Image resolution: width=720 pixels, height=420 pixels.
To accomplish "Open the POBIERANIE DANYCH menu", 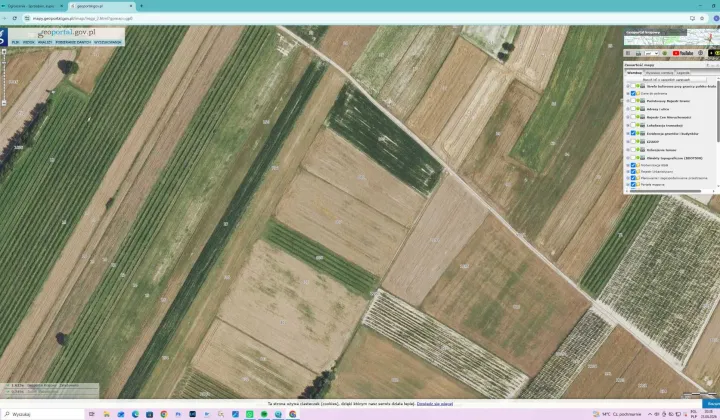I will tap(73, 42).
